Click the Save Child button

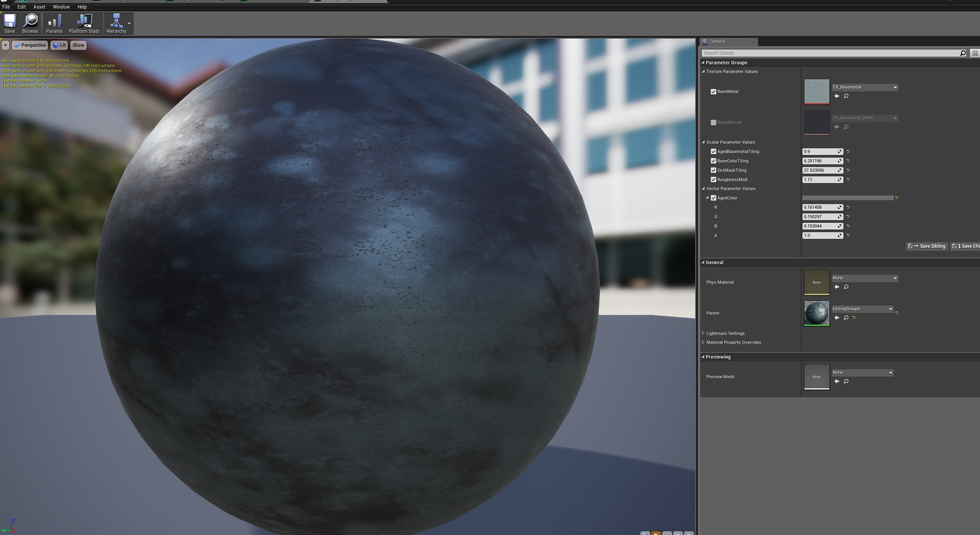tap(965, 246)
